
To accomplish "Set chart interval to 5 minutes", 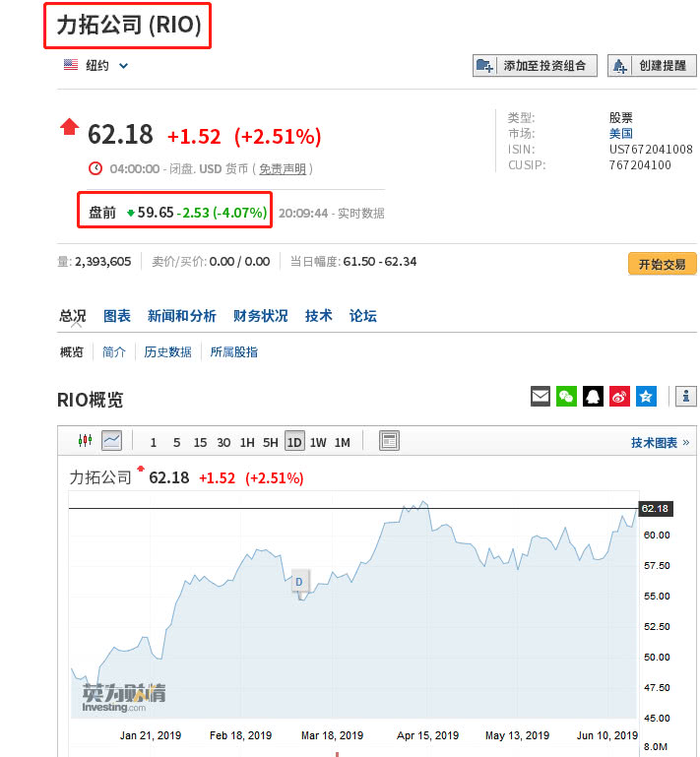I will pos(176,442).
